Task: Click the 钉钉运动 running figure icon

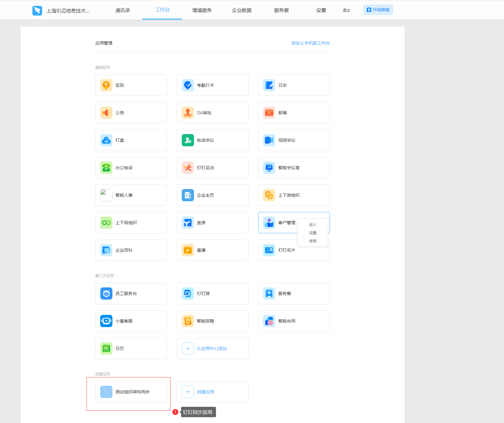Action: click(188, 168)
